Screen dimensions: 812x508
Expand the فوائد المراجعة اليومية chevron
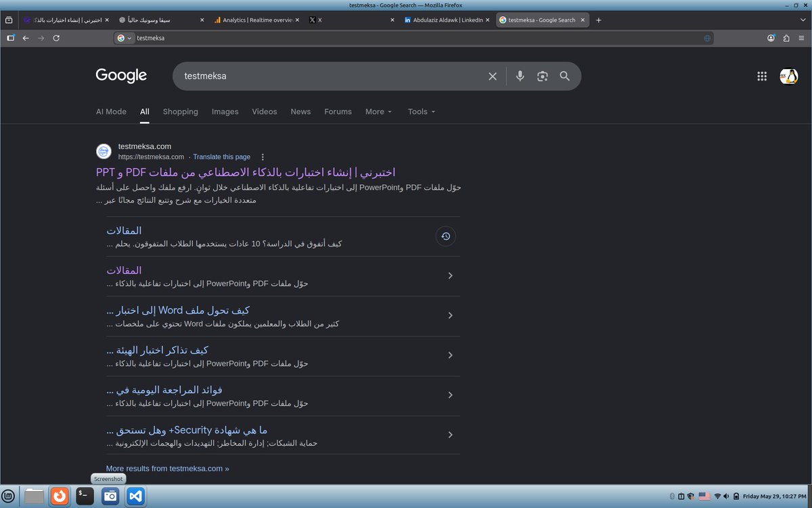(x=450, y=395)
